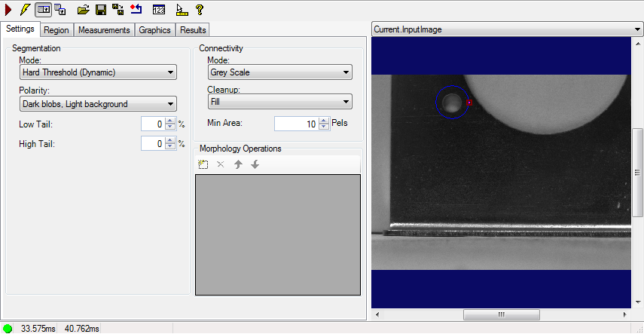
Task: Click the open folder icon
Action: [x=84, y=10]
